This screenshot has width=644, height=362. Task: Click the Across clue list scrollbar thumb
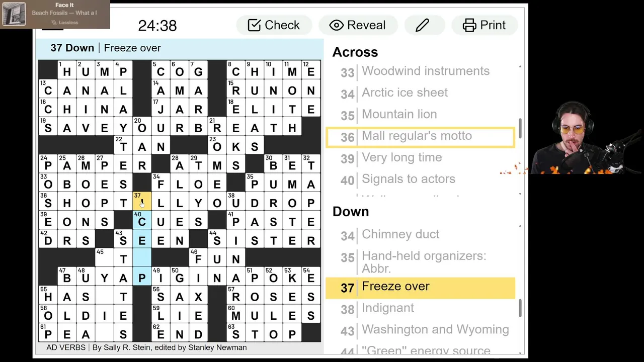click(x=520, y=128)
